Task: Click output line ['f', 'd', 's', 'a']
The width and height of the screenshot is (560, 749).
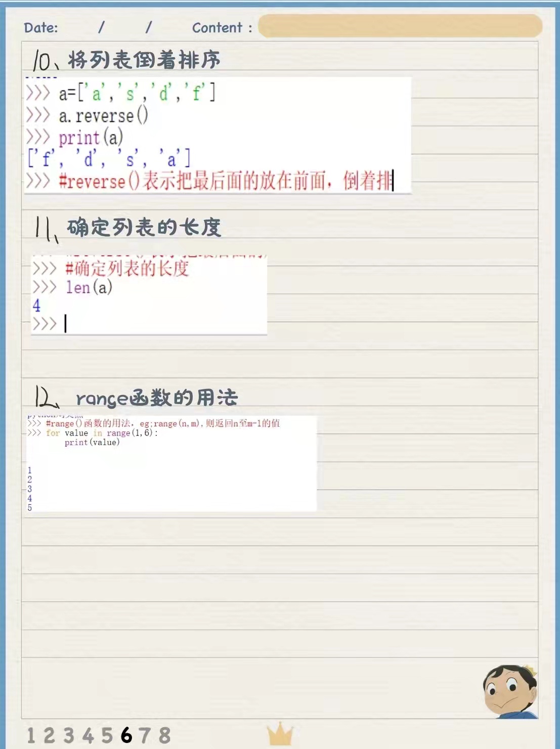Action: (x=109, y=159)
